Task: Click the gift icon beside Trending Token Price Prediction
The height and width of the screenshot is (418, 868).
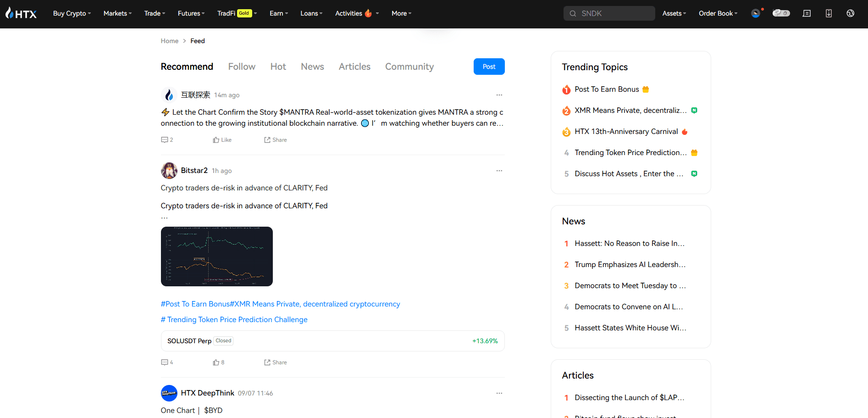Action: coord(694,153)
